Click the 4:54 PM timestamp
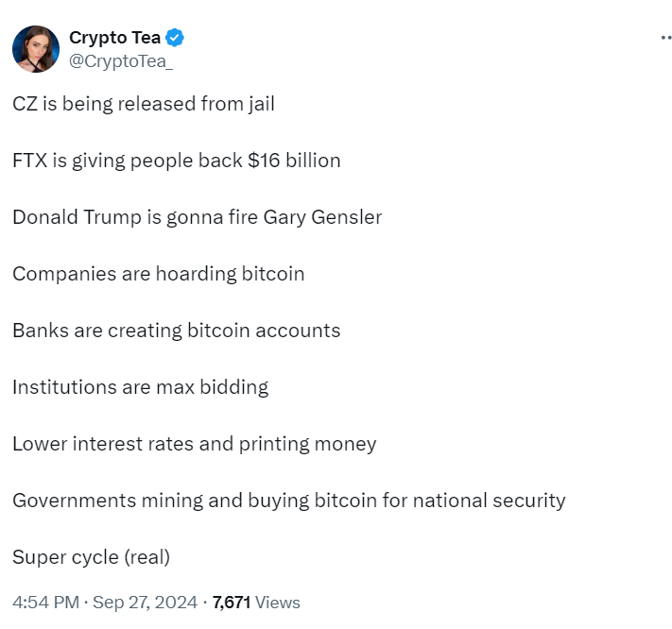The height and width of the screenshot is (629, 672). (x=43, y=603)
